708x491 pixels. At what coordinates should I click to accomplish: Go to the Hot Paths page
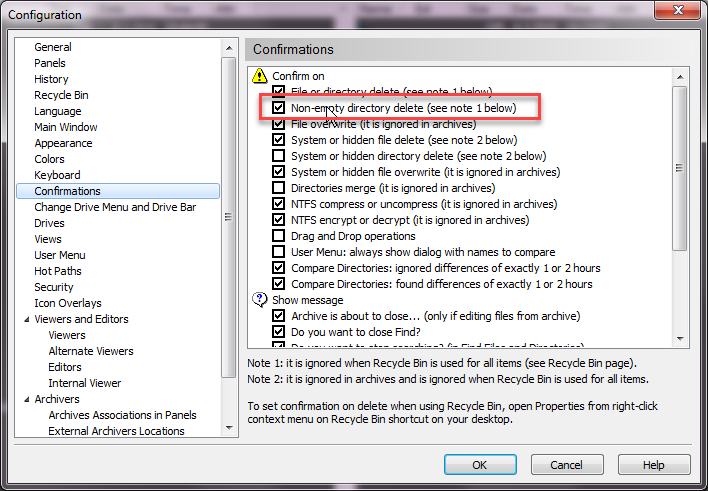(58, 271)
